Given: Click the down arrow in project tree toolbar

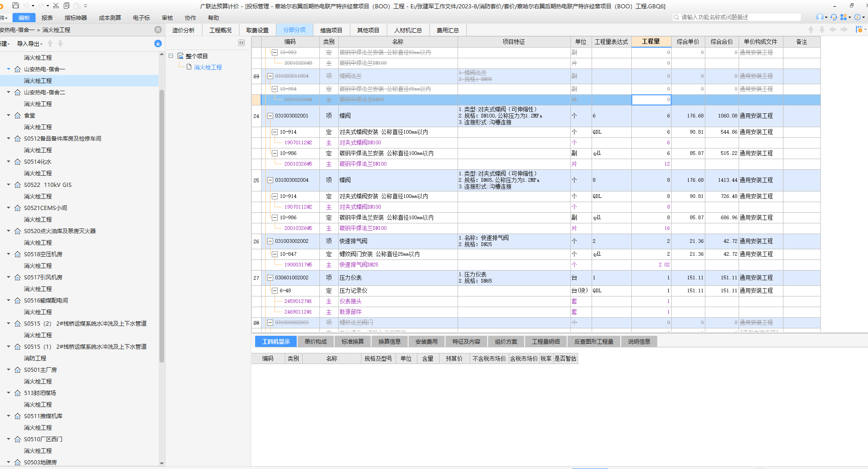Looking at the screenshot, I should [x=60, y=43].
